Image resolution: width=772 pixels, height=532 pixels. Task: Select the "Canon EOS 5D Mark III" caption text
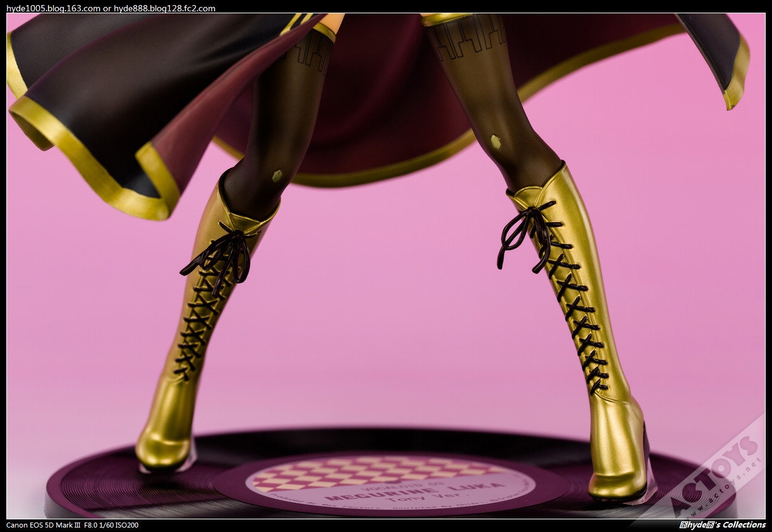pyautogui.click(x=44, y=525)
